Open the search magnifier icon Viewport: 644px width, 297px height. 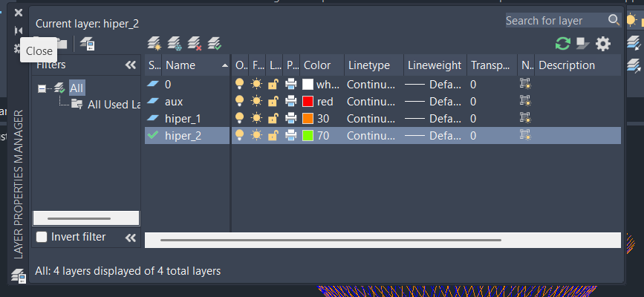point(614,20)
